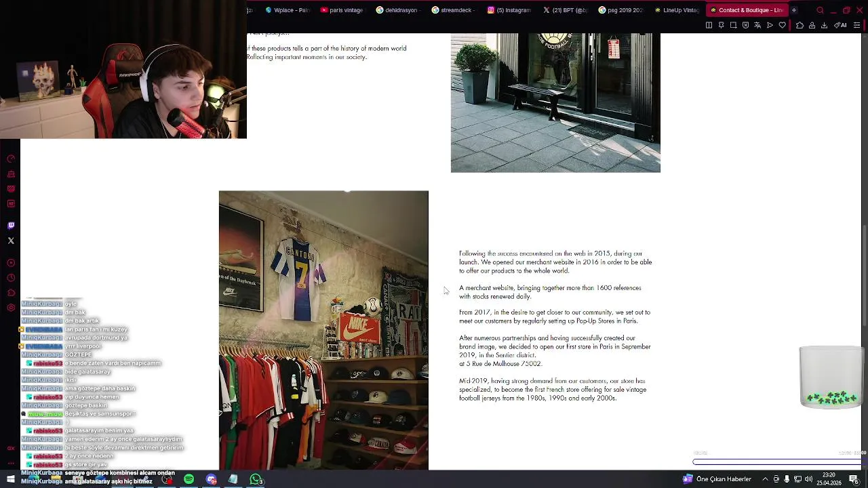This screenshot has width=868, height=488.
Task: Switch to the LineUp Vintage tab
Action: [x=677, y=10]
